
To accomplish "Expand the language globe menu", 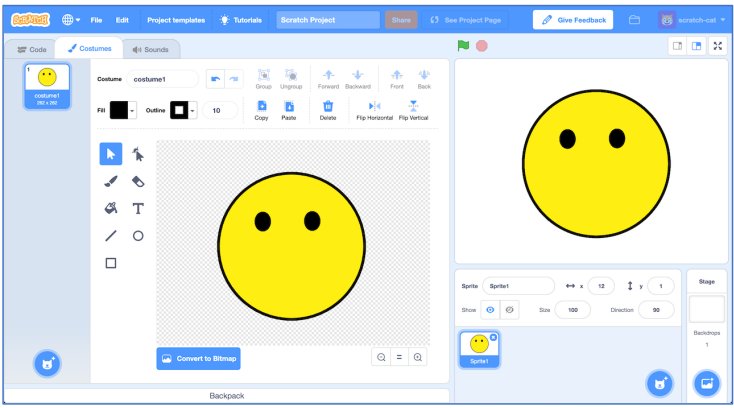I will pyautogui.click(x=72, y=19).
